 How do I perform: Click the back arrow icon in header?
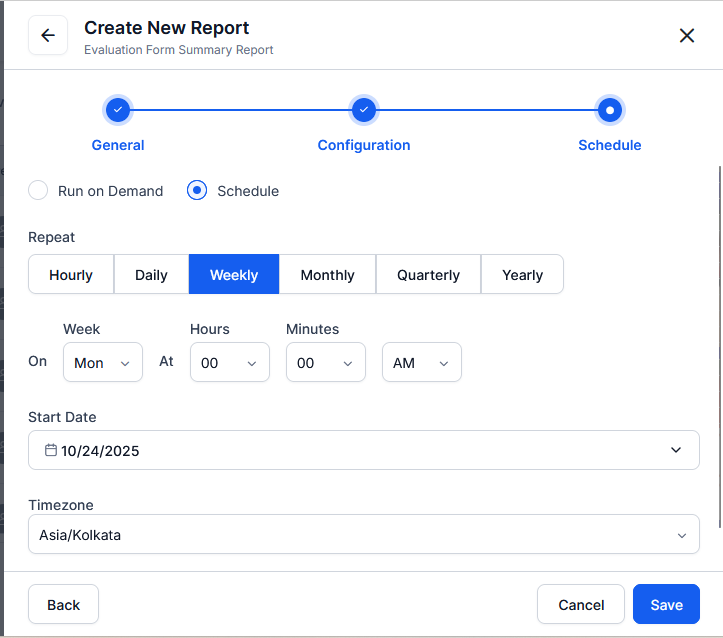[x=48, y=36]
